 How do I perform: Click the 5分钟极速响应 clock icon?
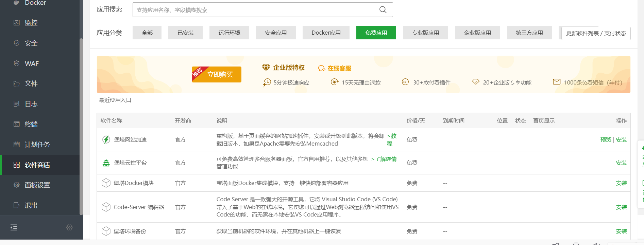pos(267,82)
